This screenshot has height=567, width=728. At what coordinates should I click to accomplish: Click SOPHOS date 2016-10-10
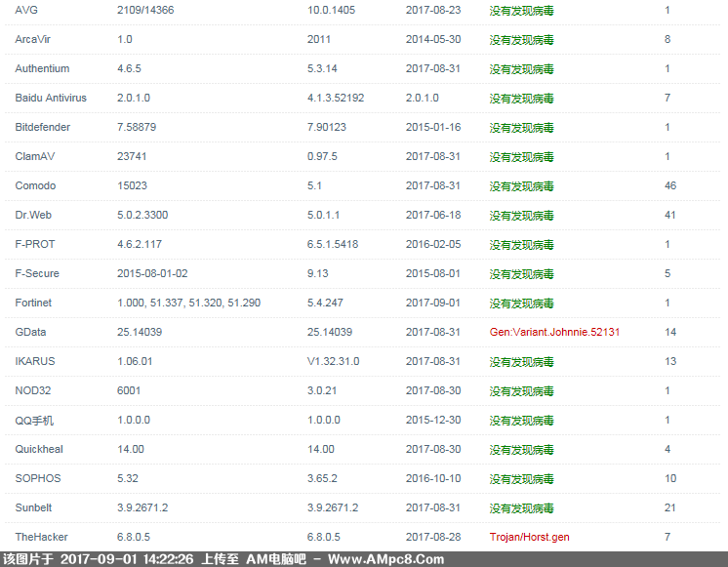[433, 478]
